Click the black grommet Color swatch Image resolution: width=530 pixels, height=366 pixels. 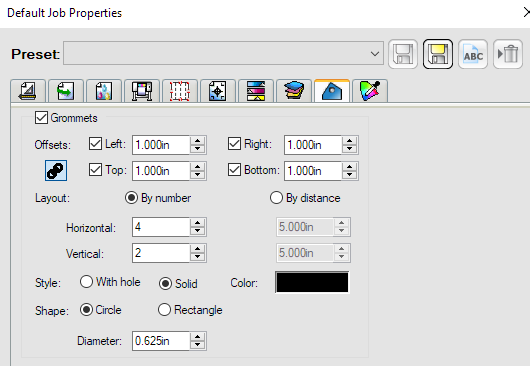(312, 282)
